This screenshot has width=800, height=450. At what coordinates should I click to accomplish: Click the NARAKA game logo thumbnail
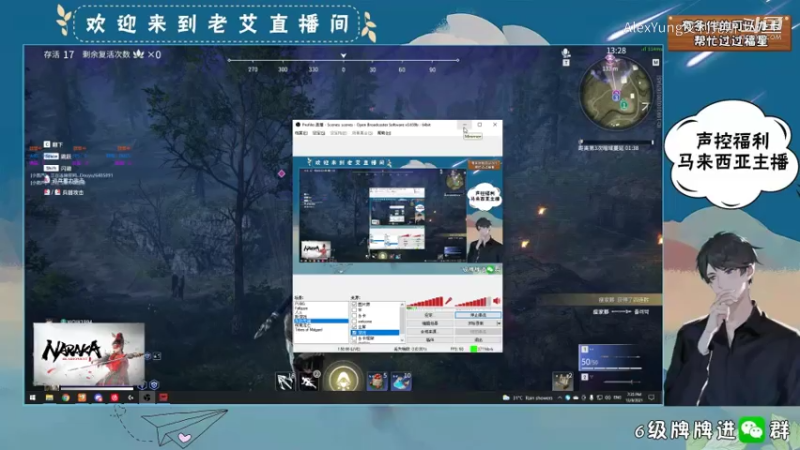coord(89,355)
